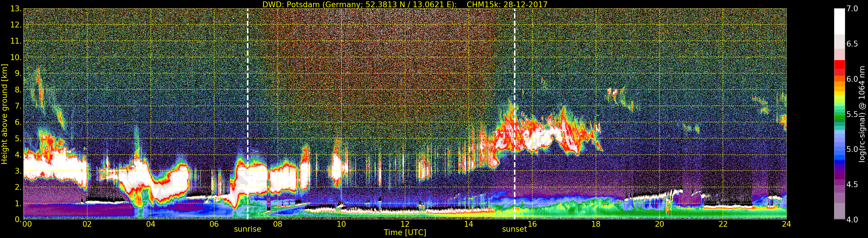Click the colorbar tick label '5.0'
This screenshot has height=238, width=868.
point(852,149)
